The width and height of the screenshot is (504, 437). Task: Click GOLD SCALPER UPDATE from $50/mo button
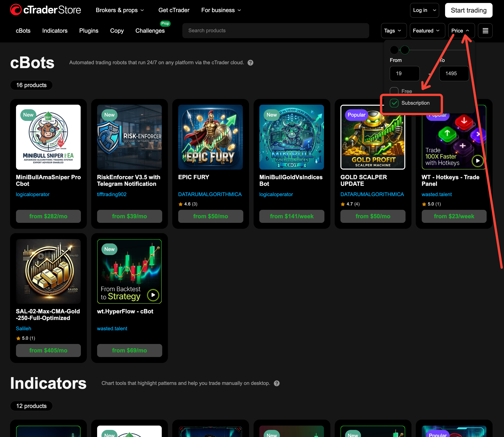(x=373, y=216)
